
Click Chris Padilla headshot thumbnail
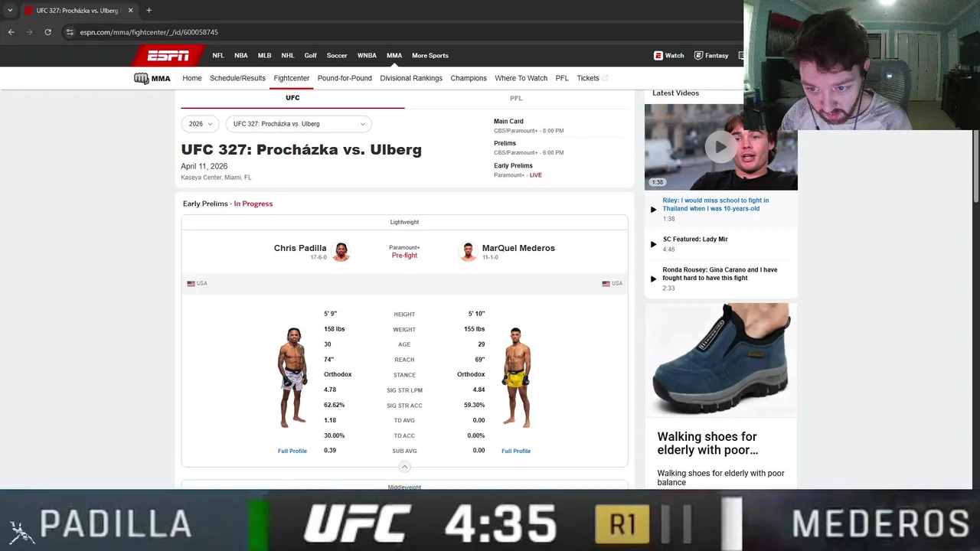coord(341,252)
